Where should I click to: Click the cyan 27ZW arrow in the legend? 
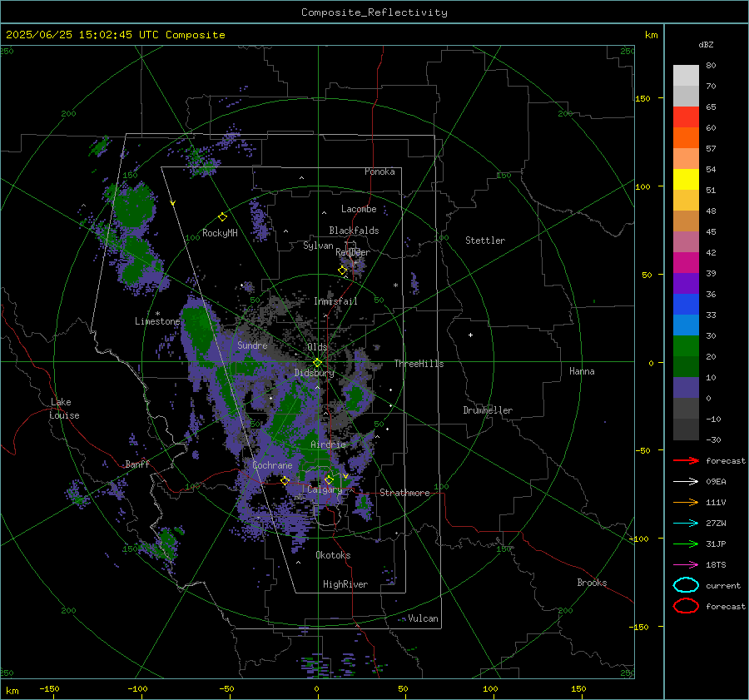click(x=686, y=524)
